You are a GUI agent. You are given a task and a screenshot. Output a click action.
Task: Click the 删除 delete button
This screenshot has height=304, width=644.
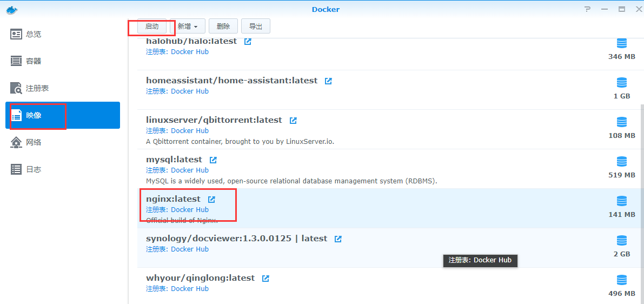coord(223,27)
